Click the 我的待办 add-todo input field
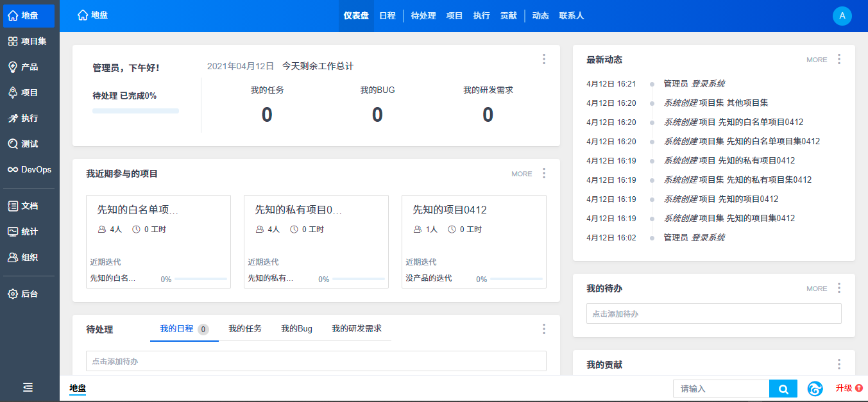Viewport: 868px width, 402px height. pyautogui.click(x=713, y=314)
